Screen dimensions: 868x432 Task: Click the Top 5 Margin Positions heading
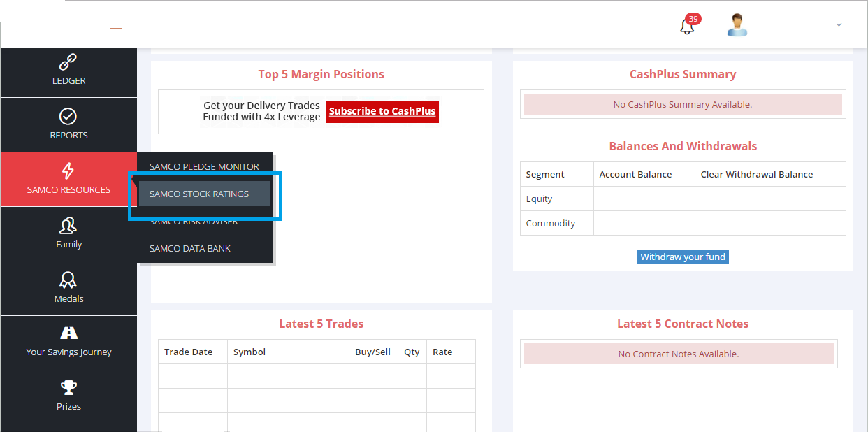pyautogui.click(x=321, y=74)
